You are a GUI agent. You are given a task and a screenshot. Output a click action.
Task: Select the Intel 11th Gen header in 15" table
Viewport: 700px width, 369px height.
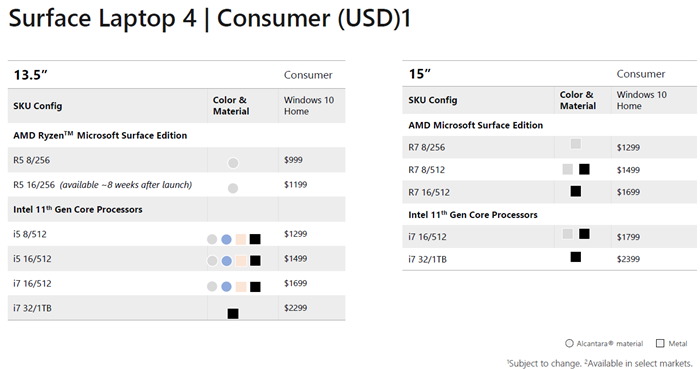[x=473, y=215]
